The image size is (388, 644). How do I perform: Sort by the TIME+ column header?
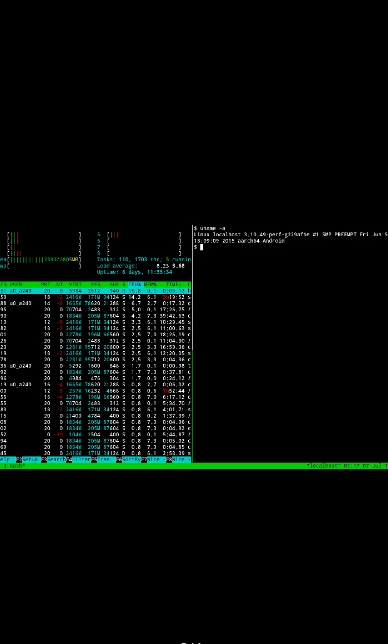[x=174, y=284]
